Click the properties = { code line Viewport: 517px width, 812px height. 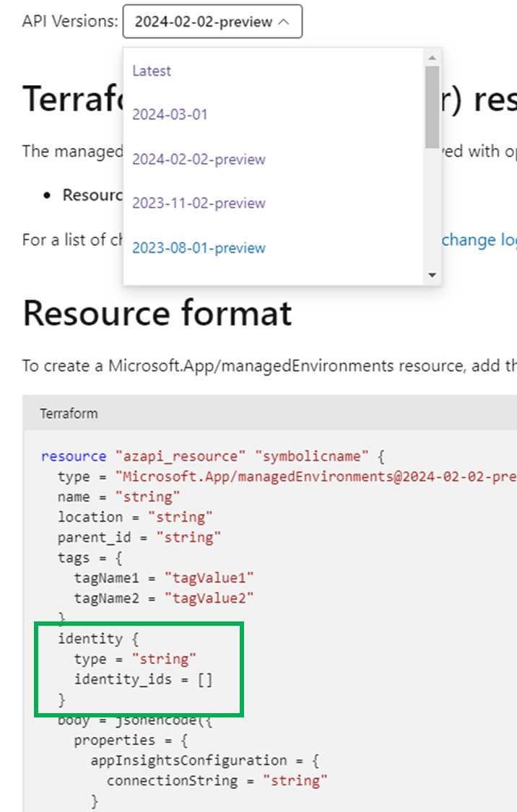(131, 740)
